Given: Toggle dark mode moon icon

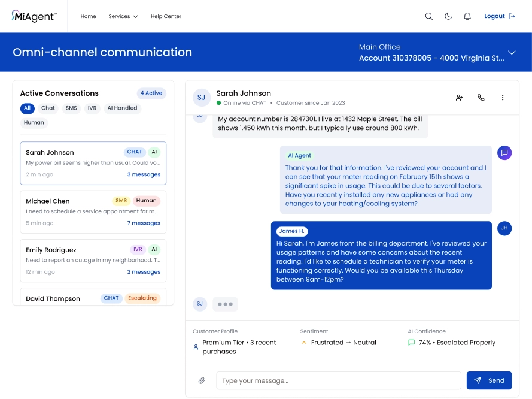Looking at the screenshot, I should pos(448,17).
